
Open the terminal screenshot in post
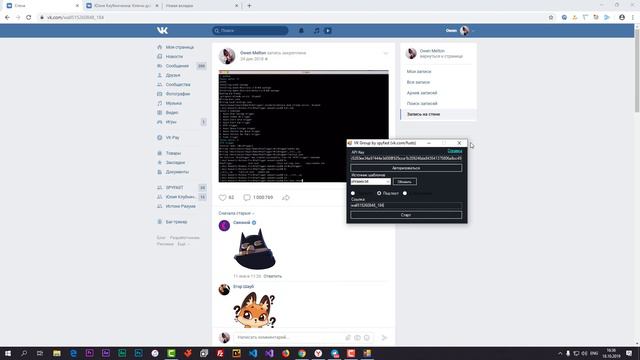point(304,127)
